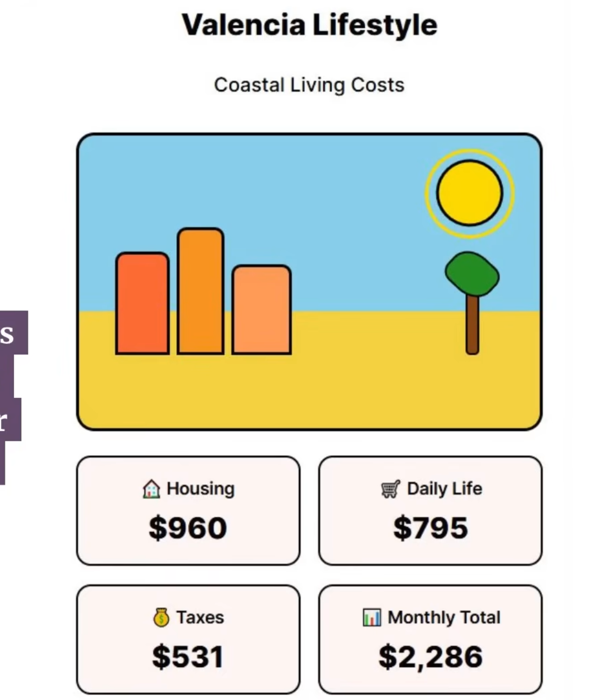The width and height of the screenshot is (589, 700).
Task: Click the Coastal Living Costs subtitle
Action: tap(309, 85)
